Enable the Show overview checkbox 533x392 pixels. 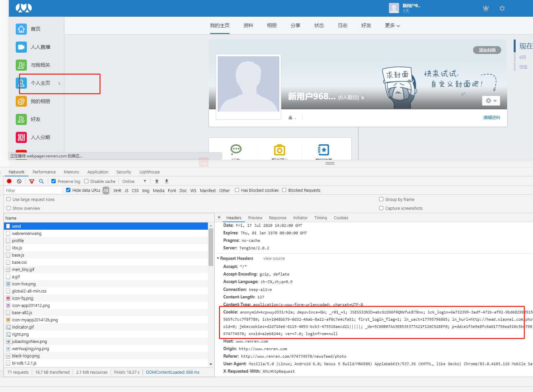click(9, 208)
